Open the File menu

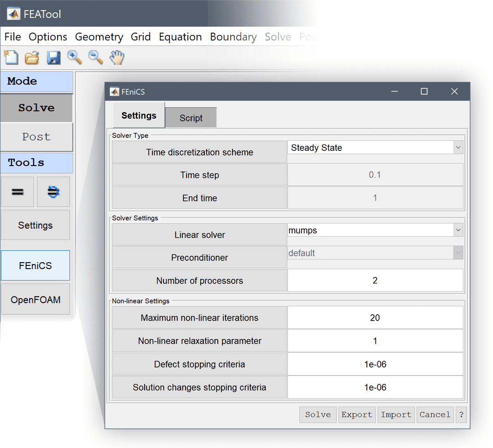click(x=12, y=37)
